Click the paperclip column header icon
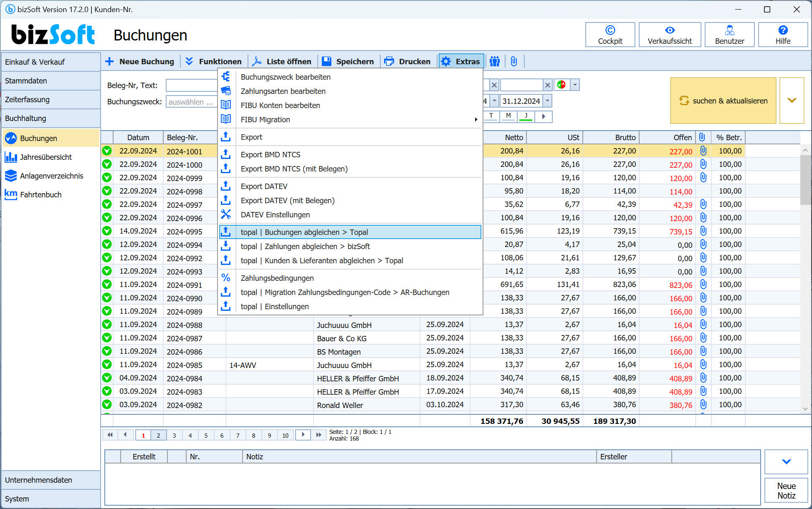This screenshot has height=509, width=812. point(702,137)
